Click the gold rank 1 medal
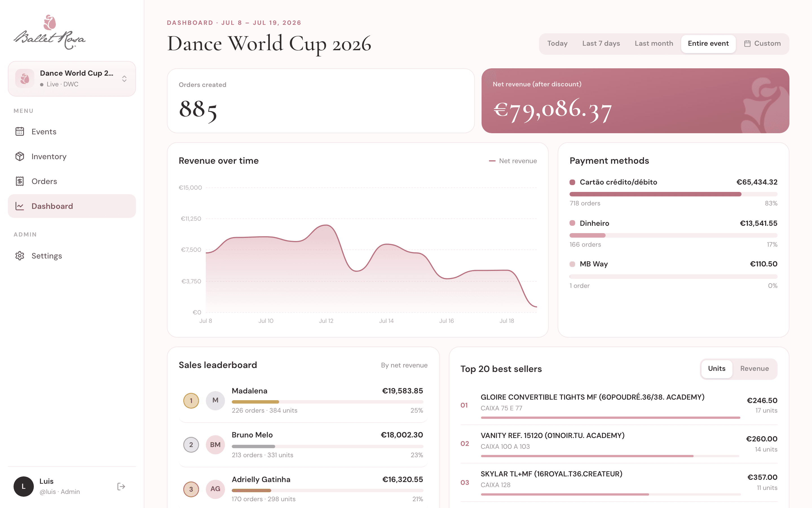Screen dimensions: 812x508 point(191,400)
